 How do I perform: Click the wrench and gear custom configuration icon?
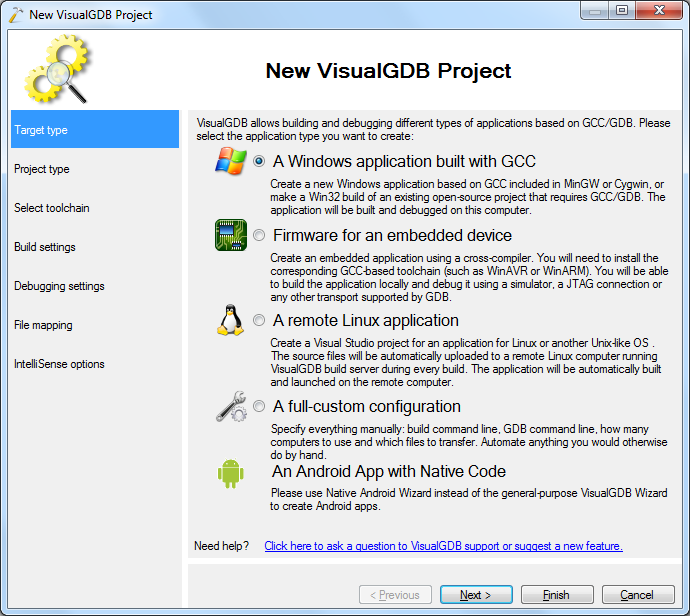[x=231, y=406]
